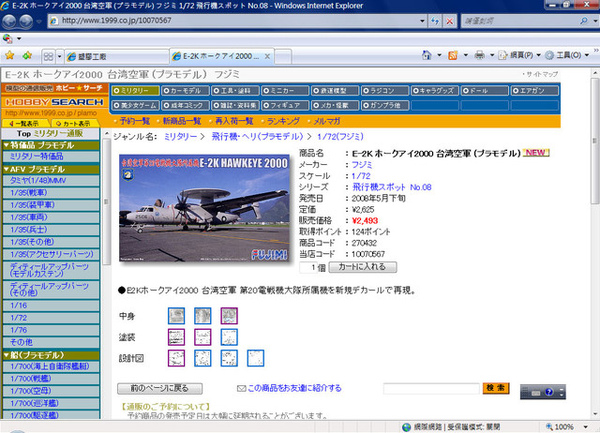Open the tab list dropdown arrow
600x433 pixels.
point(59,57)
